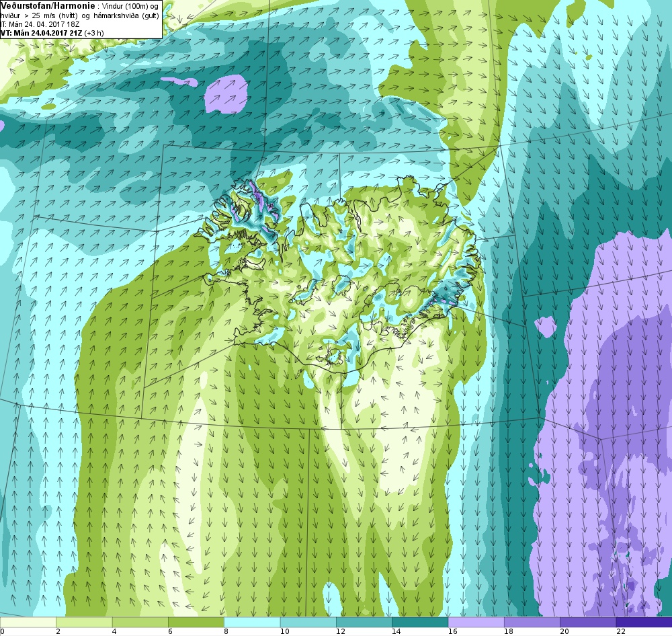Click the darkest purple legend swatch above 22
The height and width of the screenshot is (636, 672).
644,622
